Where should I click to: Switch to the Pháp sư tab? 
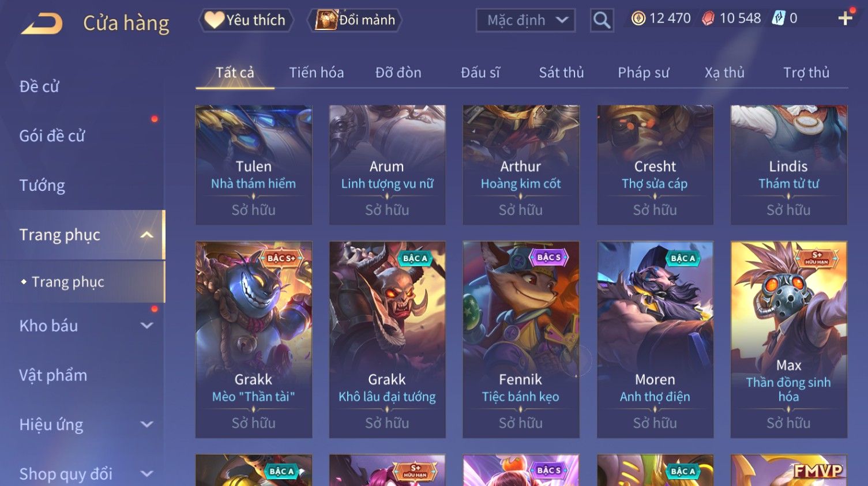tap(643, 73)
